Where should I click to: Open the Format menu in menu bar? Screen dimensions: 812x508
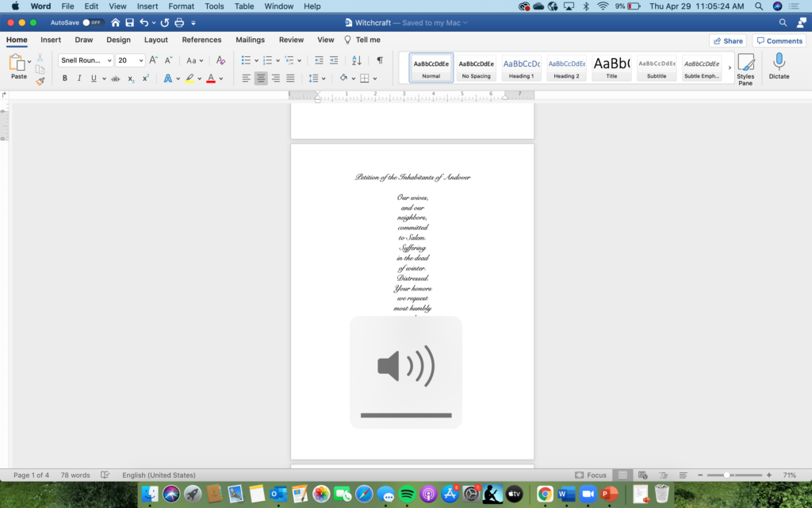point(182,6)
